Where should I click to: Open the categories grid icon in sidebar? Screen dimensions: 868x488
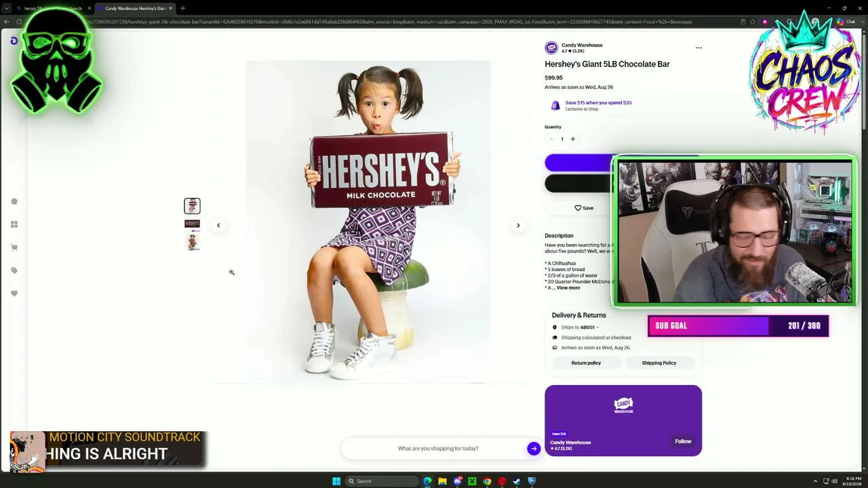coord(14,224)
